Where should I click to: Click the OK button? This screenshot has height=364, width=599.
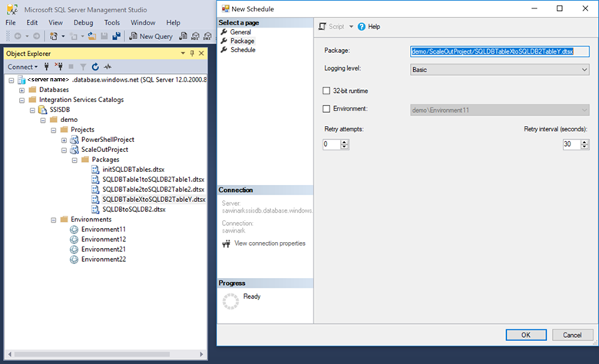click(x=526, y=335)
